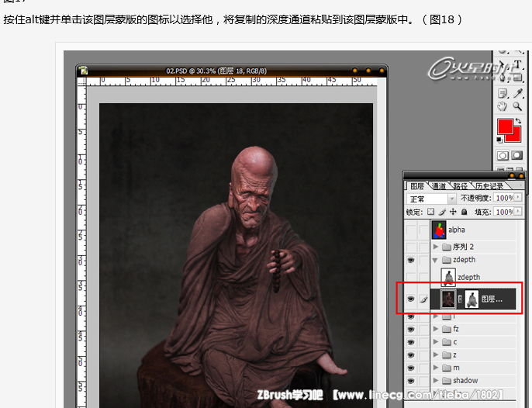Click background red color swatch

pos(516,137)
